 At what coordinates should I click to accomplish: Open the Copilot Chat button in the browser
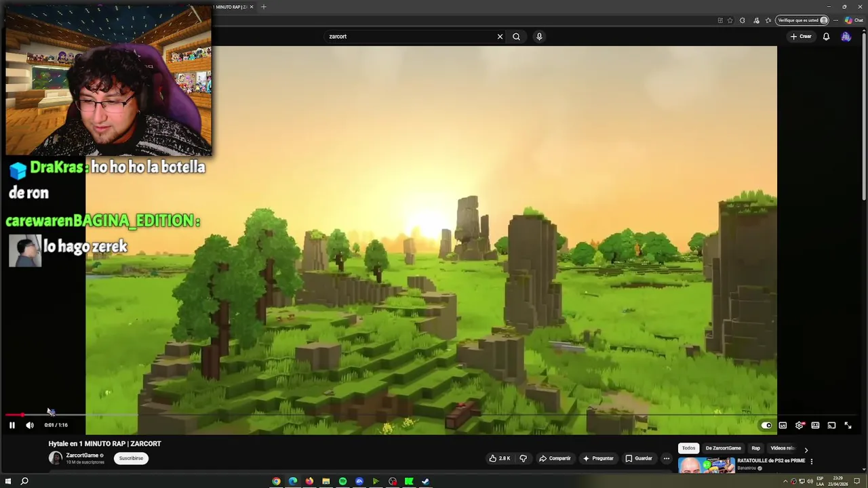pyautogui.click(x=853, y=20)
